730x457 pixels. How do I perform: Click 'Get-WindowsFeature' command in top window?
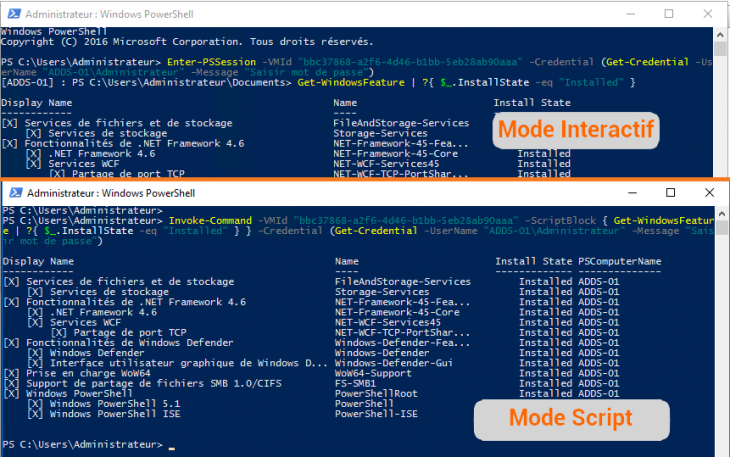tap(351, 82)
